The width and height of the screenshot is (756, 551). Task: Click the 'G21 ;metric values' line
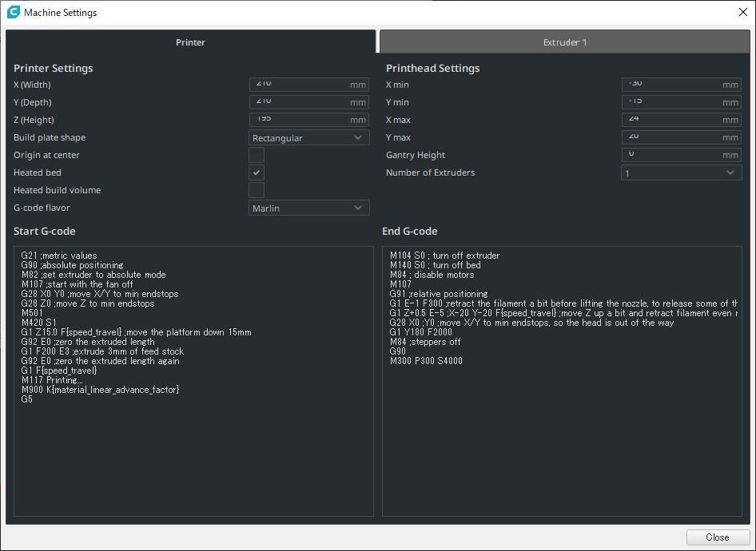[59, 256]
